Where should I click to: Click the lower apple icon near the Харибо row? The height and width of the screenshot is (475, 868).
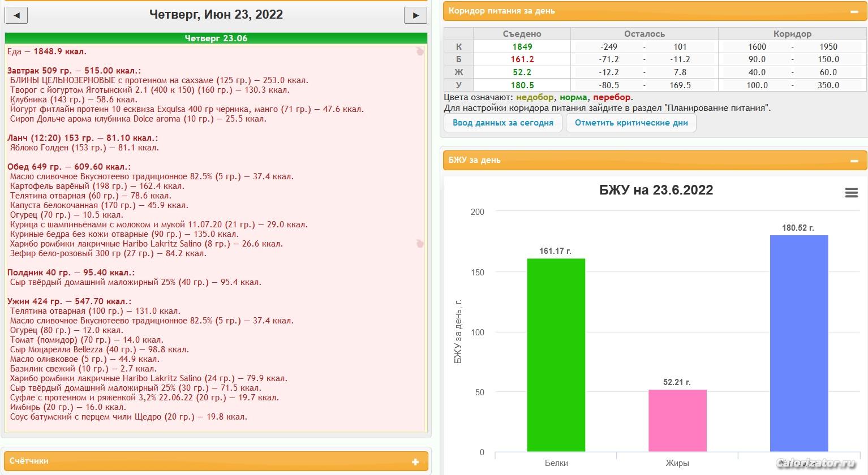pos(419,244)
